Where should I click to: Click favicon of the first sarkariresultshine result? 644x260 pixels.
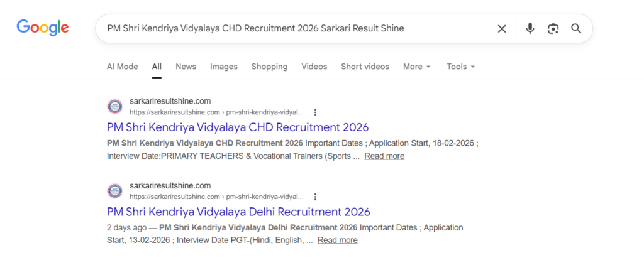pyautogui.click(x=115, y=106)
